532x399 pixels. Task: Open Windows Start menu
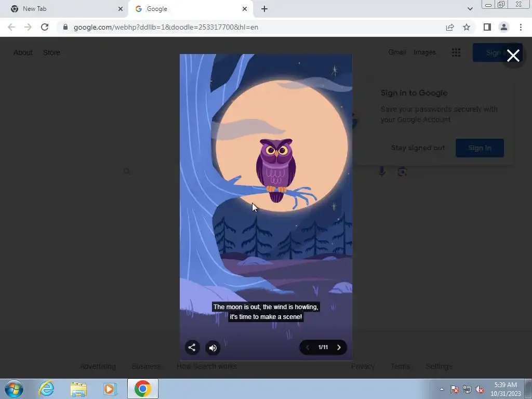pos(14,389)
